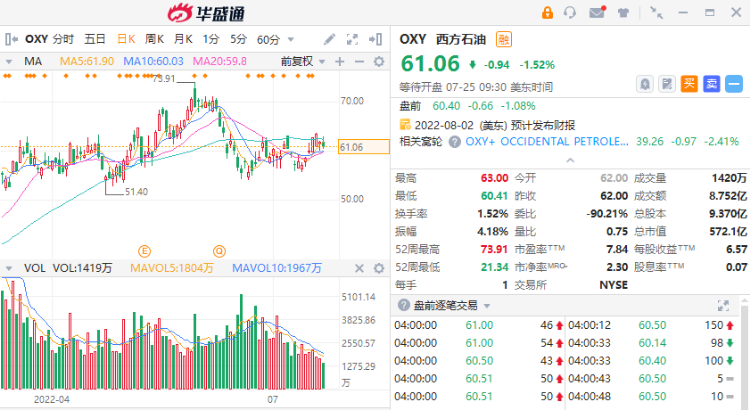Collapse the left panel beside OXY
Image resolution: width=750 pixels, height=410 pixels.
coord(11,39)
